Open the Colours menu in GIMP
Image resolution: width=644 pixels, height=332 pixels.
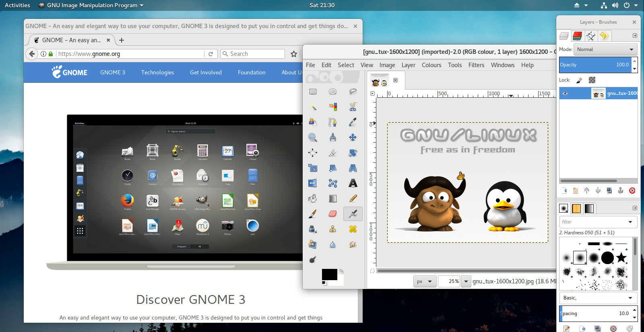(x=431, y=65)
